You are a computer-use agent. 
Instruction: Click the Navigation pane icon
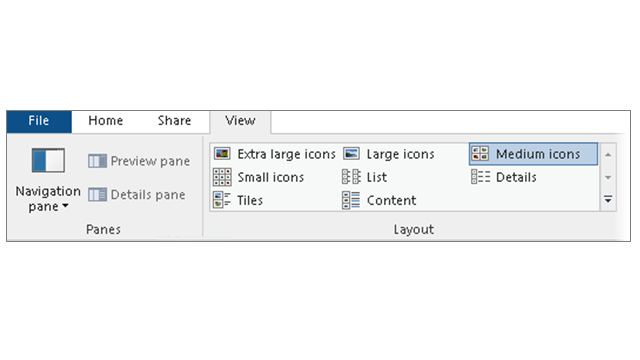[48, 160]
